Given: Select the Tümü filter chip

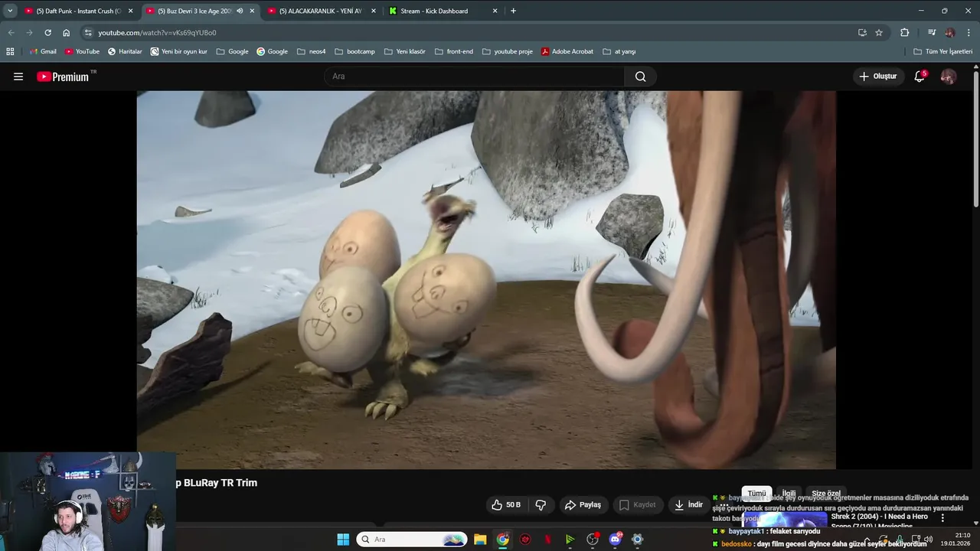Looking at the screenshot, I should [x=756, y=494].
